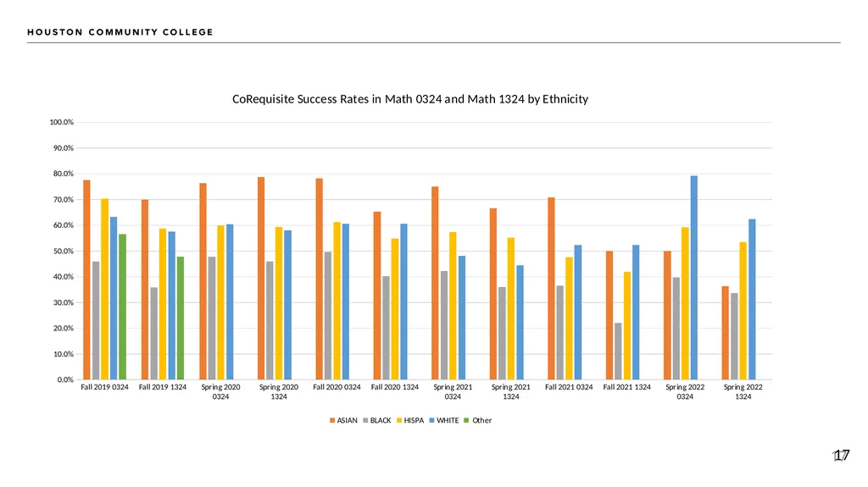This screenshot has width=868, height=487.
Task: Select the orange ASIAN bar for Spring 2021 0324
Action: 435,284
